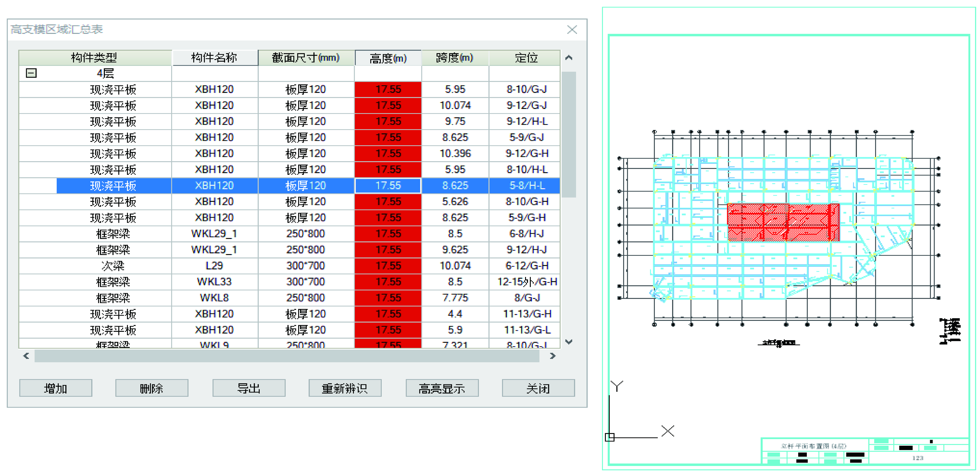Click vertical scrollbar up arrow
The image size is (980, 472).
569,58
